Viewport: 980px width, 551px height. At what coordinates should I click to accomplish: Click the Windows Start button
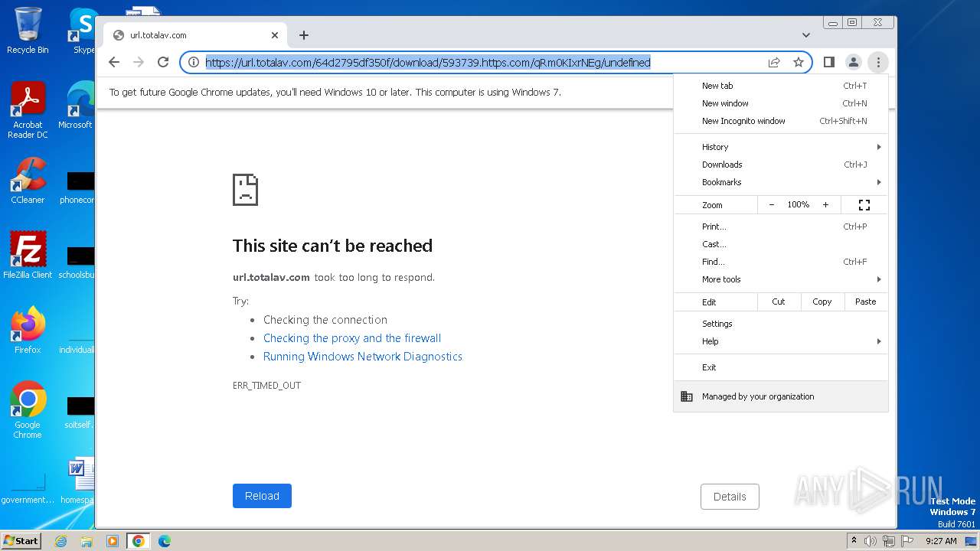coord(21,540)
